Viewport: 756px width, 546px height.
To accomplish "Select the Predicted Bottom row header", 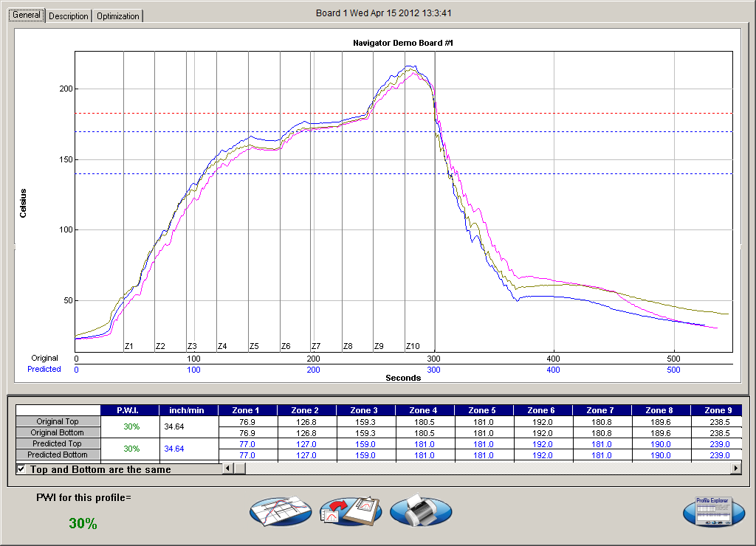I will coord(58,455).
